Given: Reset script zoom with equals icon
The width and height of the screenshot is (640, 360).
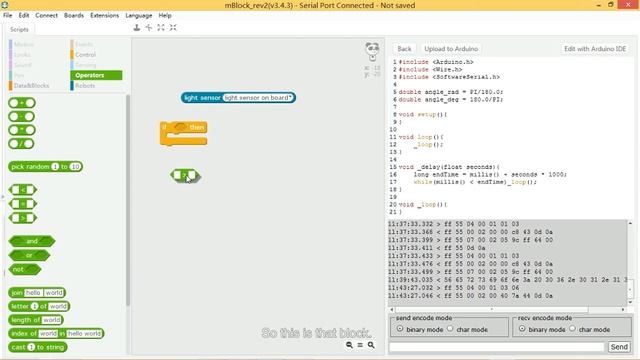Looking at the screenshot, I should [x=360, y=345].
